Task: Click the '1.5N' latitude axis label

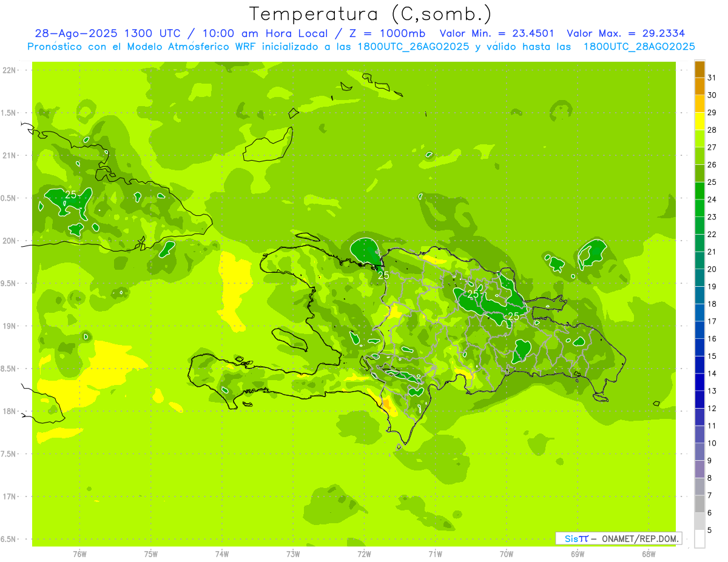Action: [x=9, y=113]
